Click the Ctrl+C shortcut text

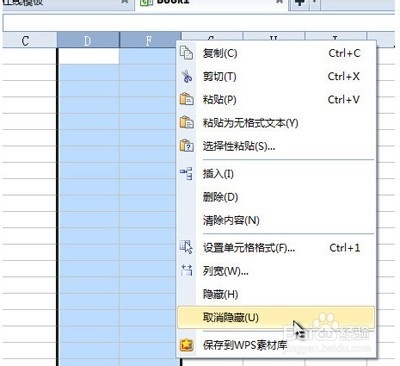pyautogui.click(x=344, y=53)
